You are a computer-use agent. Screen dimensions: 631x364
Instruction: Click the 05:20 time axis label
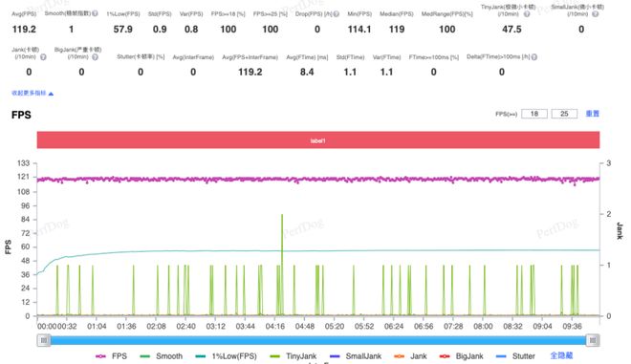[335, 326]
